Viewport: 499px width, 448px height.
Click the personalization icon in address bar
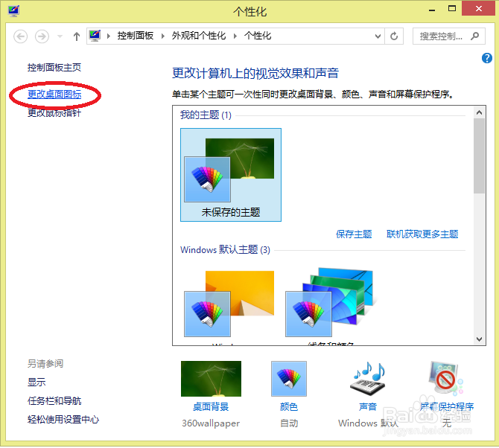tap(95, 36)
